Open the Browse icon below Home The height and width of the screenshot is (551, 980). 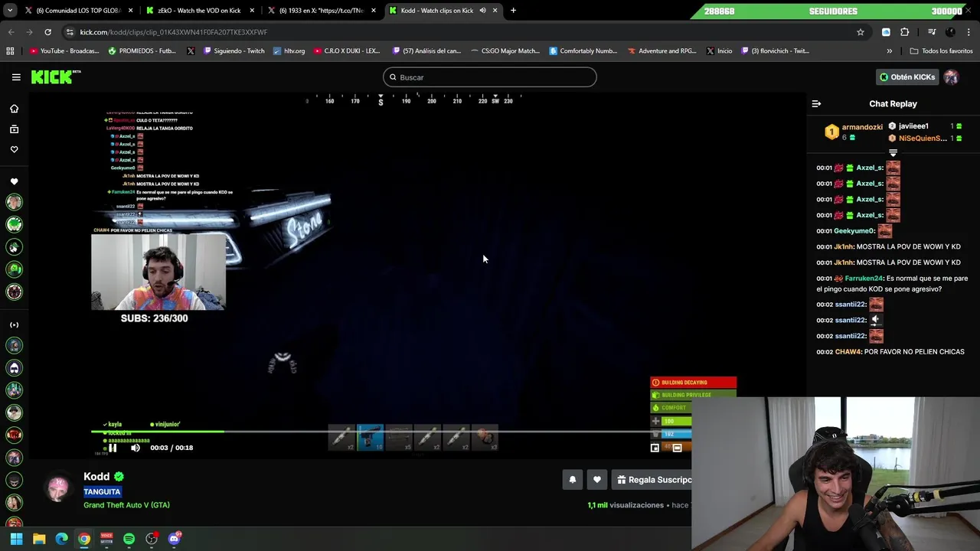click(x=14, y=129)
